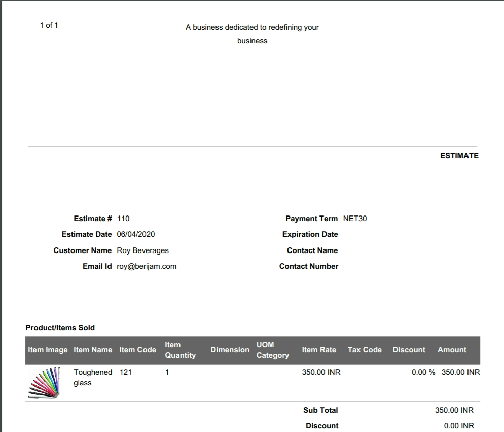This screenshot has height=432, width=504.
Task: Click the Expiration Date label
Action: 310,234
